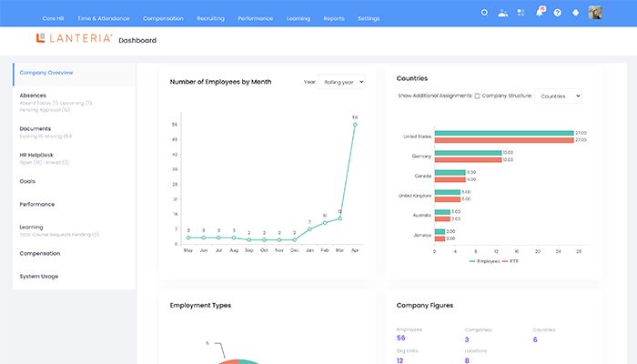Expand the Company Structure Countries dropdown

click(x=557, y=96)
